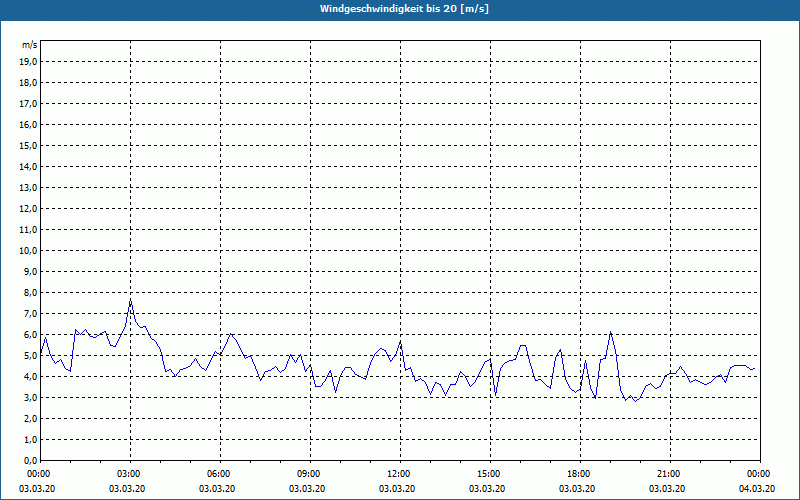Viewport: 800px width, 500px height.
Task: Click the 00:00 label above 04.03.20
Action: point(760,474)
